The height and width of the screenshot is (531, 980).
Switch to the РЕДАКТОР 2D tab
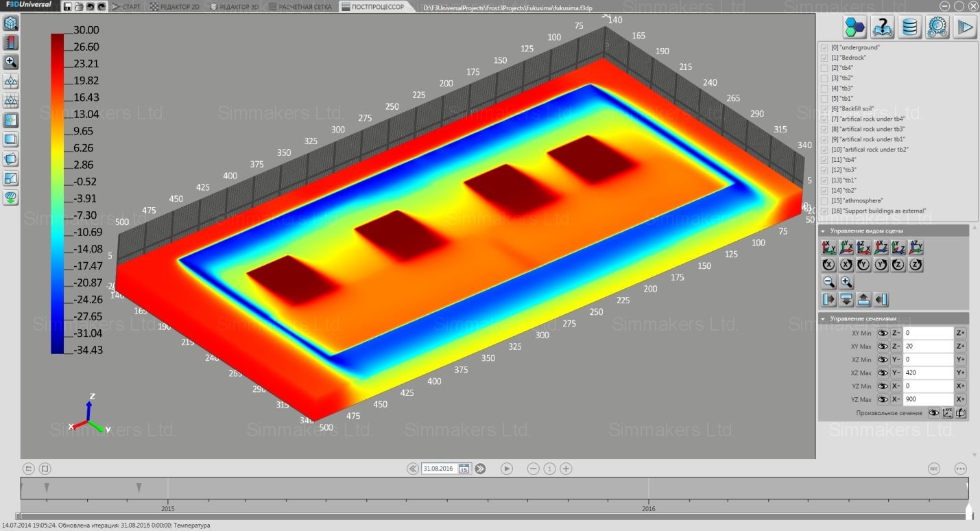click(175, 6)
